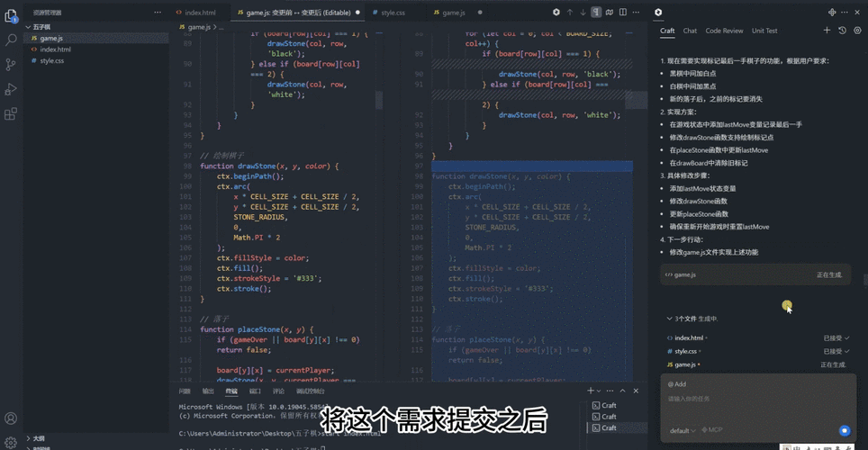Open the style.css editor tab
The height and width of the screenshot is (450, 868).
pyautogui.click(x=393, y=13)
